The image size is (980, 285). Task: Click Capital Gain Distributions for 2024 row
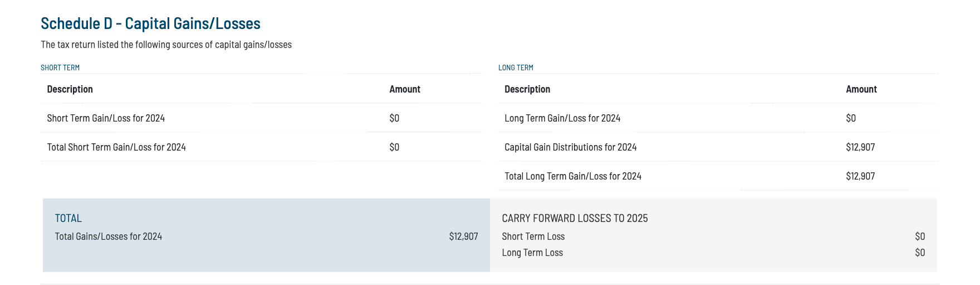tap(571, 147)
